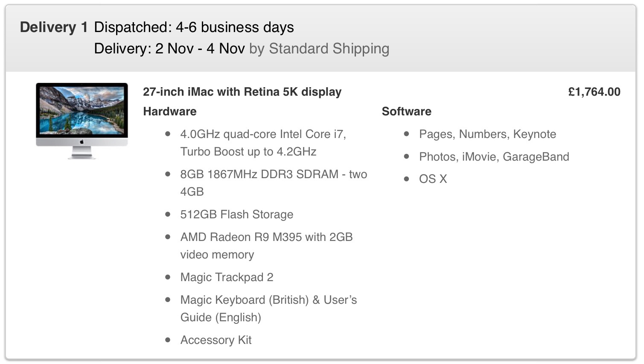Click the OS X software item
This screenshot has width=644, height=364.
433,179
